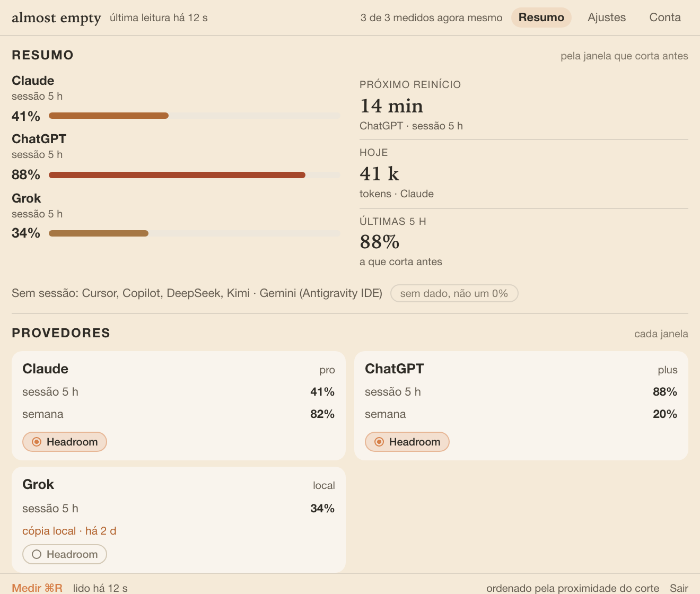This screenshot has height=594, width=700.
Task: Open the Conta tab
Action: 665,18
